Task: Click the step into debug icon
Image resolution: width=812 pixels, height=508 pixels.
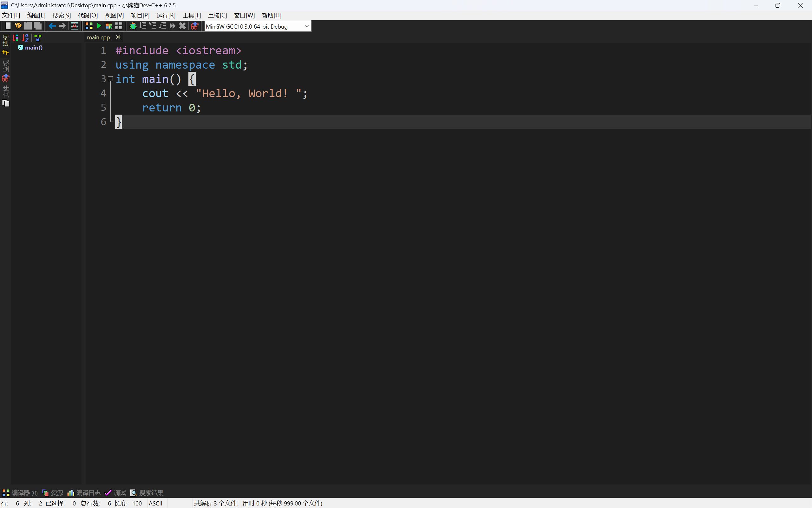Action: click(153, 26)
